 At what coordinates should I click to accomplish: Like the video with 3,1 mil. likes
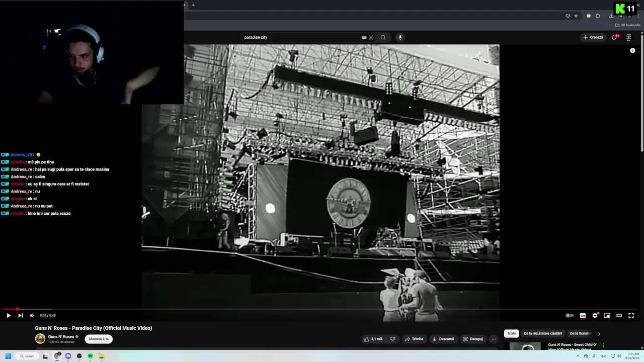(x=373, y=339)
